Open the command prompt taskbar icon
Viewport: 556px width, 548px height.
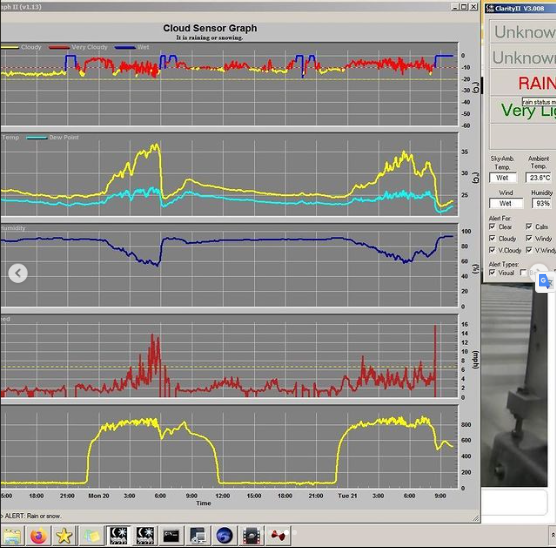coord(171,536)
